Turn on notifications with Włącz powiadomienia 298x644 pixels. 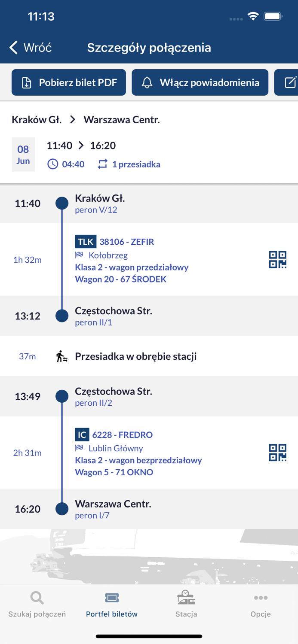(200, 82)
